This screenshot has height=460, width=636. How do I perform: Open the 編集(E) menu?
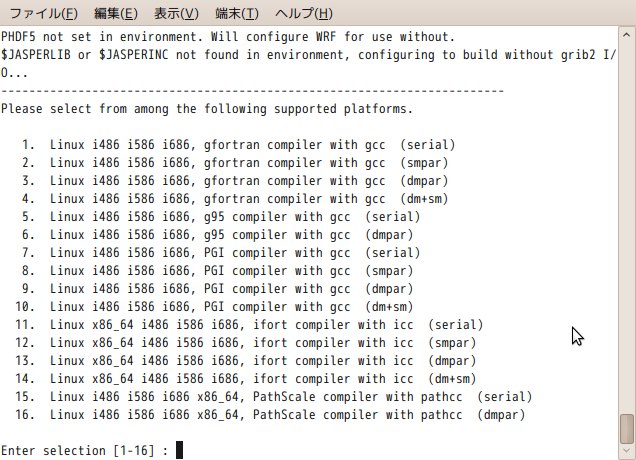[116, 14]
